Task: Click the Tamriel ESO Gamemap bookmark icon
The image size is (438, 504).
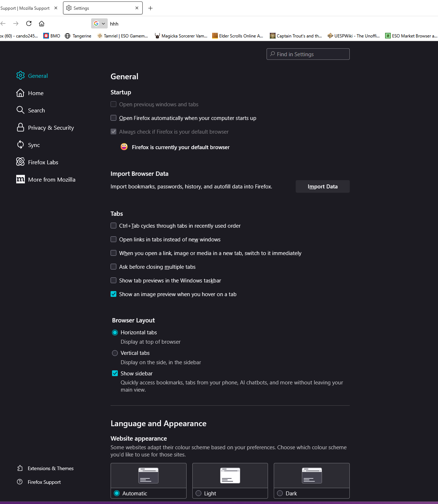Action: (100, 36)
